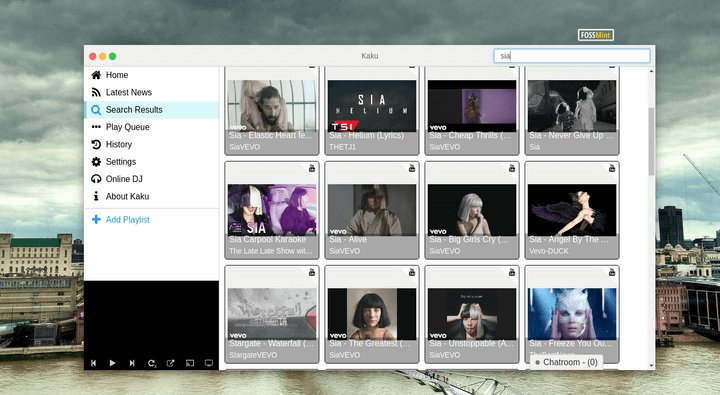This screenshot has height=395, width=720.
Task: Open Latest News section
Action: pos(152,92)
